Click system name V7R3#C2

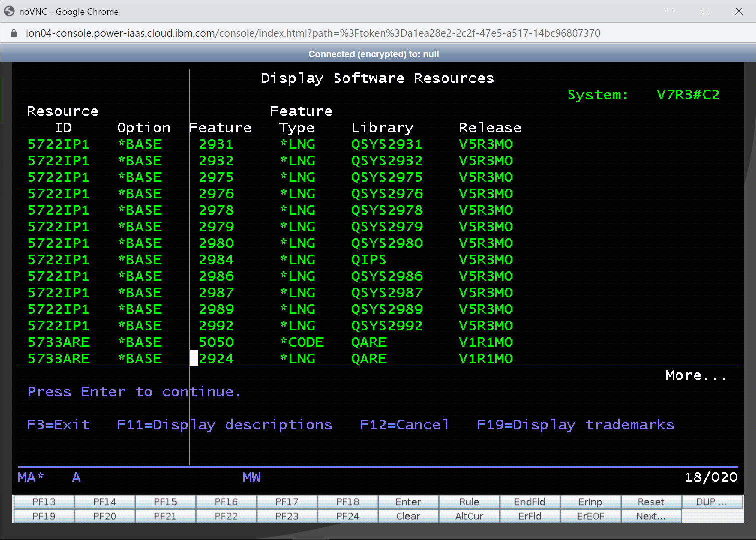(x=688, y=95)
